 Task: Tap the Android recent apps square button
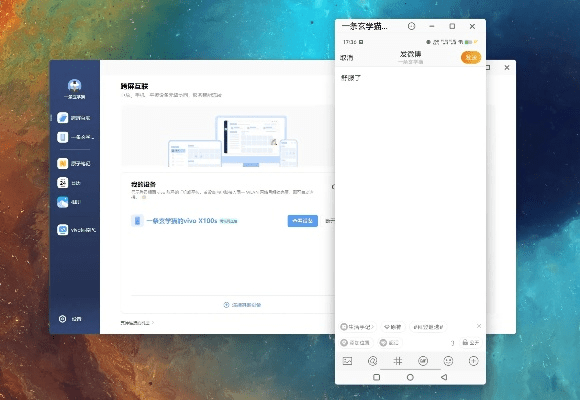point(377,377)
